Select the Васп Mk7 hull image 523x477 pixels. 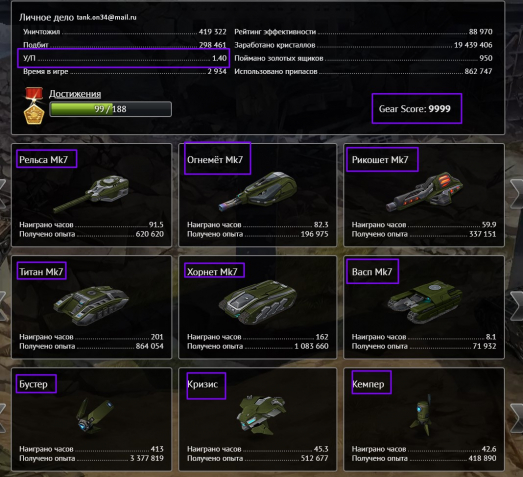pos(425,303)
